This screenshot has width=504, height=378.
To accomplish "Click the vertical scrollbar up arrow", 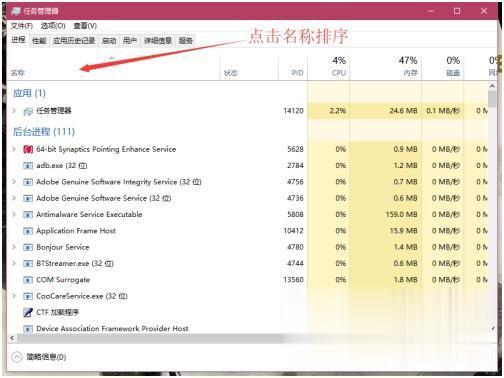I will (x=492, y=86).
